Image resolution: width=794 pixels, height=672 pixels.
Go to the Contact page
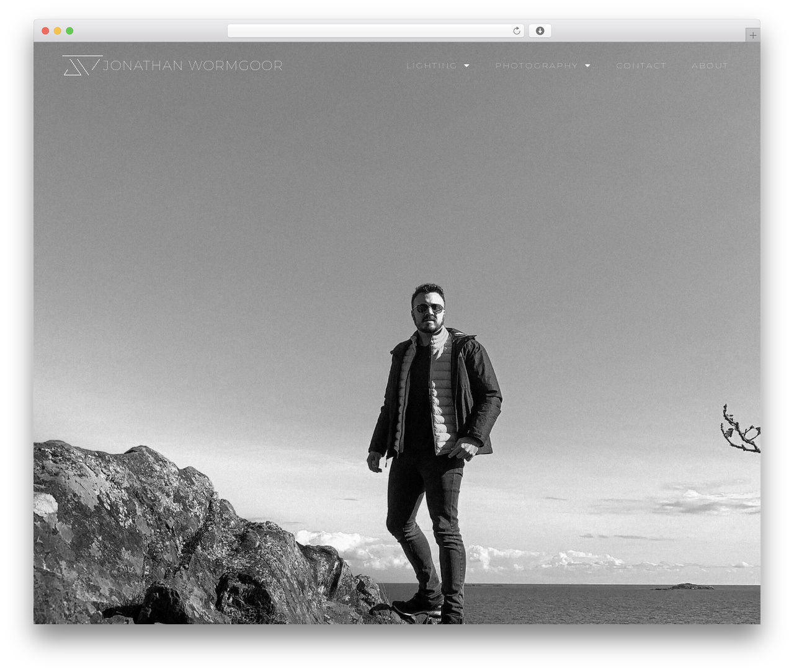click(641, 66)
